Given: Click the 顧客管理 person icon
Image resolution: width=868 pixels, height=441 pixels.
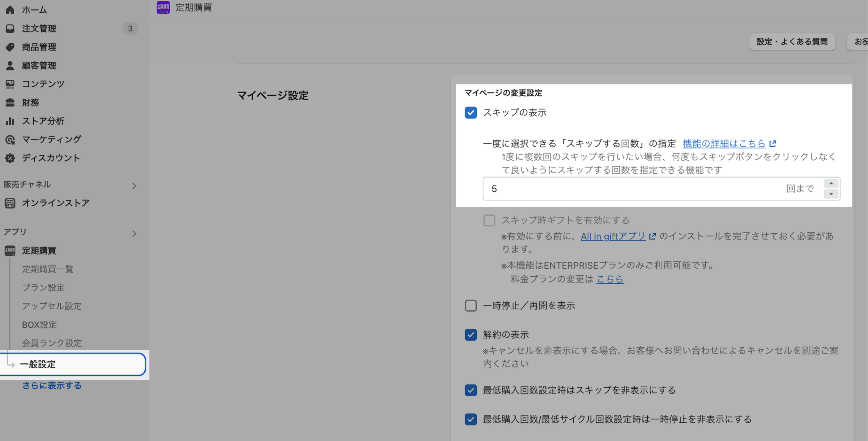Looking at the screenshot, I should [10, 66].
